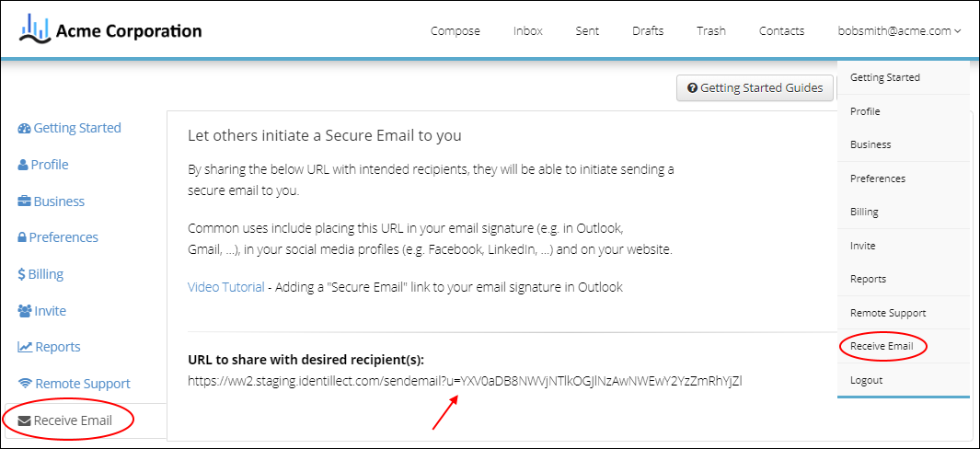This screenshot has height=449, width=980.
Task: Click the Invite people icon in sidebar
Action: [x=24, y=311]
